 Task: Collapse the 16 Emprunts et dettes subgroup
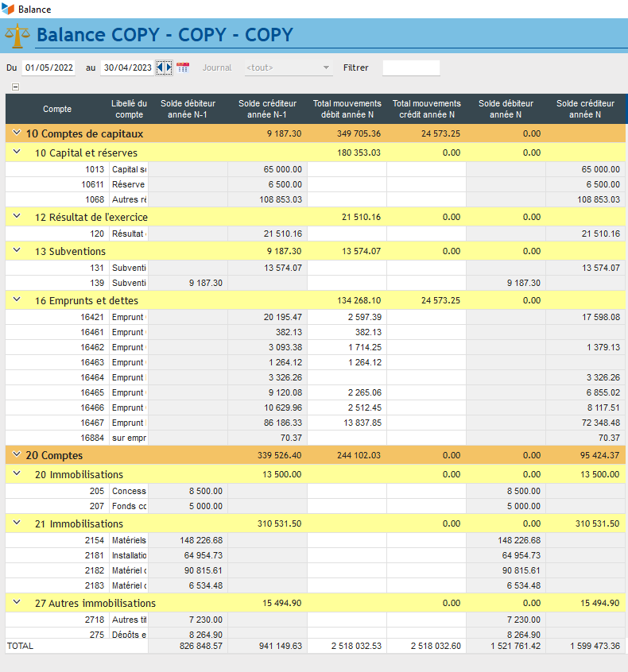click(x=17, y=300)
